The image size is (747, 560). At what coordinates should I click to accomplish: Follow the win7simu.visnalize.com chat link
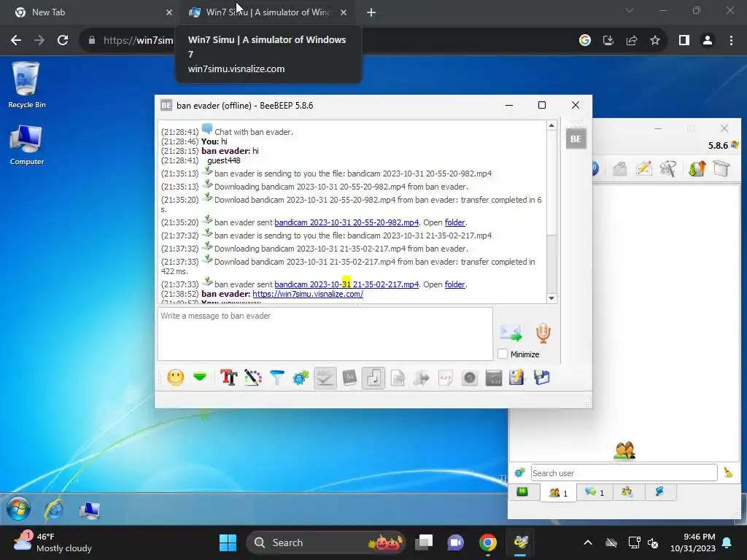pos(308,294)
